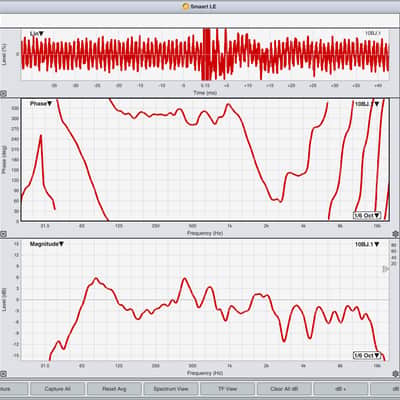The image size is (400, 400).
Task: Open the Magnitude plot type dropdown
Action: [x=47, y=244]
